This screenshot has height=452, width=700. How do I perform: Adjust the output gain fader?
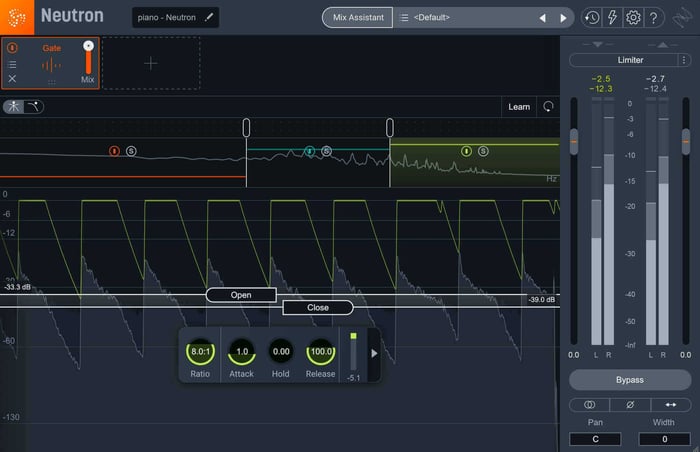pyautogui.click(x=686, y=142)
